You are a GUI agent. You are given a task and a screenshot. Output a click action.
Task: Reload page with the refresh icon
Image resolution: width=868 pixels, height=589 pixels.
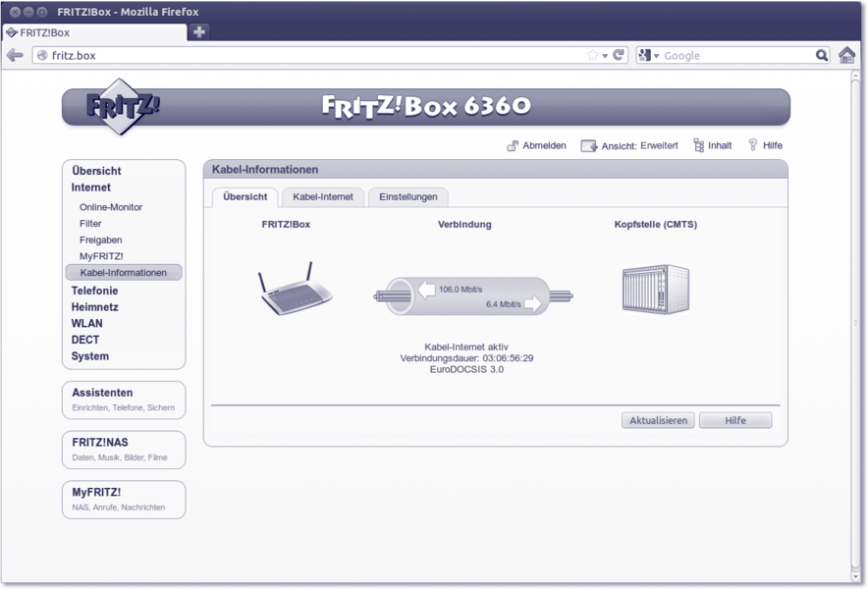(x=619, y=55)
